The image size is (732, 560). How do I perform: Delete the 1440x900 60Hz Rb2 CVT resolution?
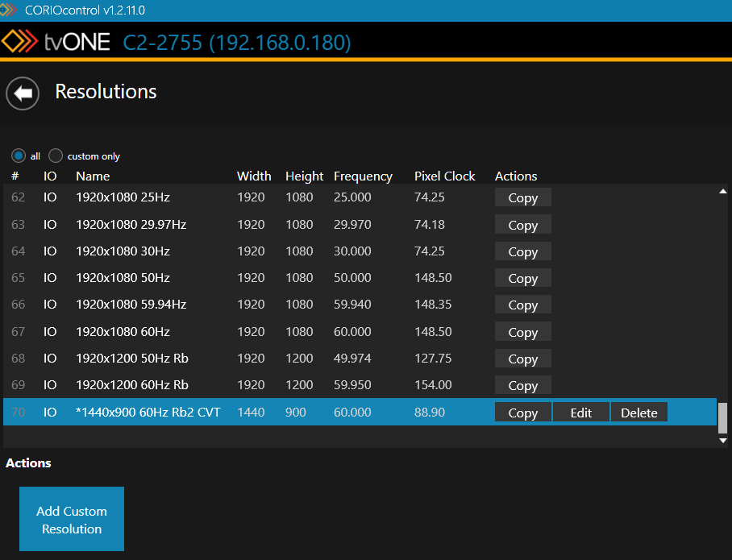[638, 413]
